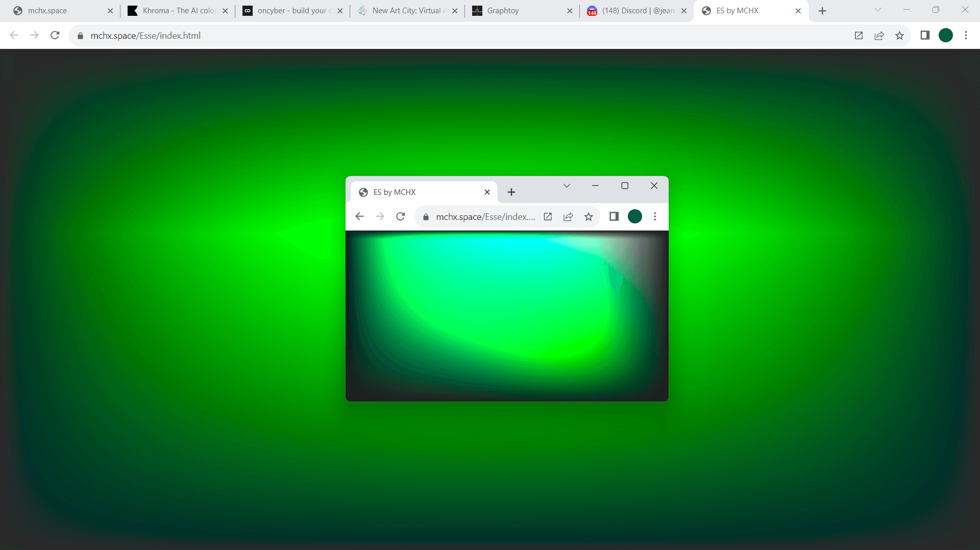Open the three-dot menu in the small inner window
The width and height of the screenshot is (980, 550).
(x=655, y=216)
